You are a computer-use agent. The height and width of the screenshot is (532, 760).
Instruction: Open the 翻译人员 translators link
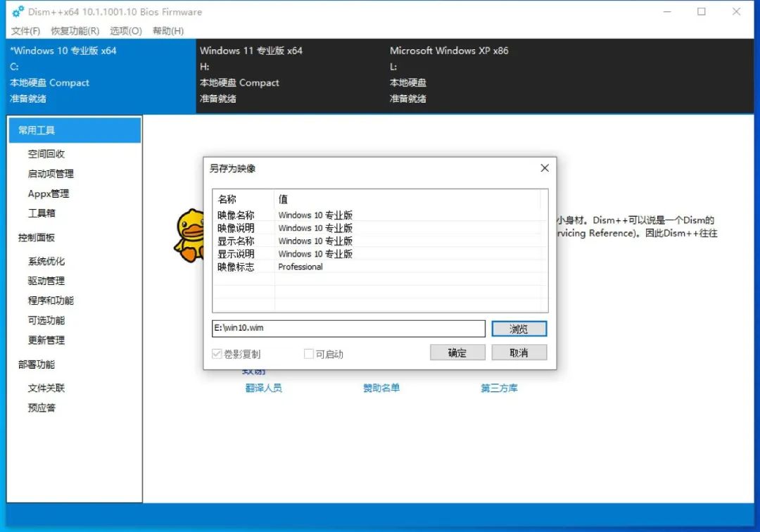coord(265,388)
